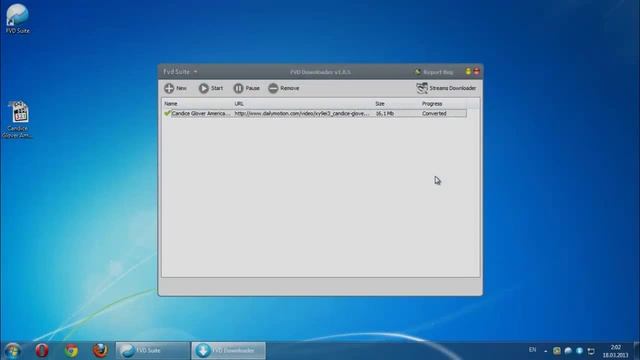Screen dimensions: 640x360
Task: Click Show desktop at taskbar edge
Action: tap(637, 351)
